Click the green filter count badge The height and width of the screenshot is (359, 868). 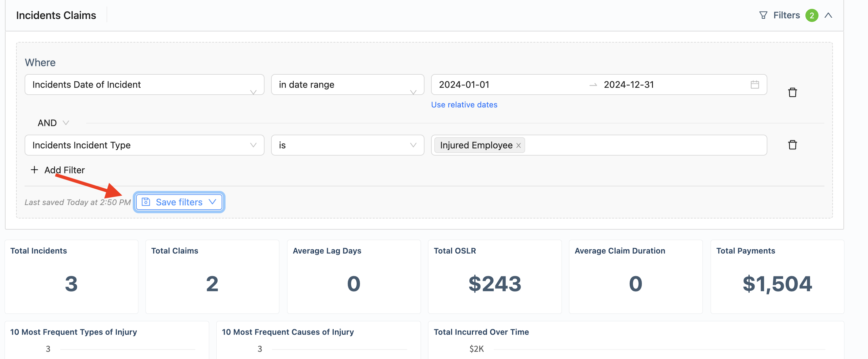[x=812, y=15]
